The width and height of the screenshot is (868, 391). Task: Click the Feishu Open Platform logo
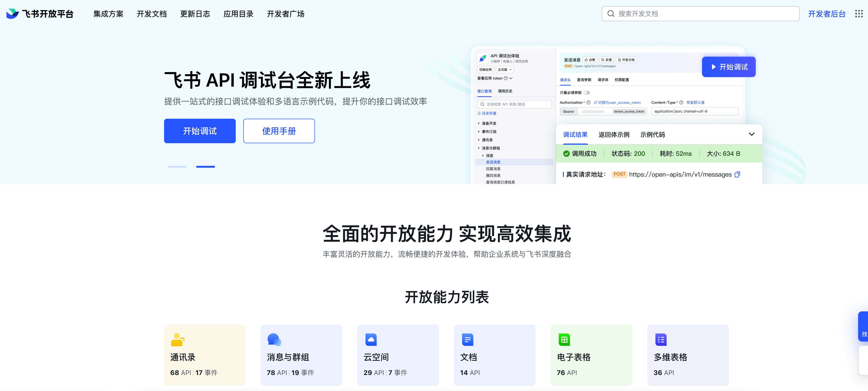(x=40, y=14)
